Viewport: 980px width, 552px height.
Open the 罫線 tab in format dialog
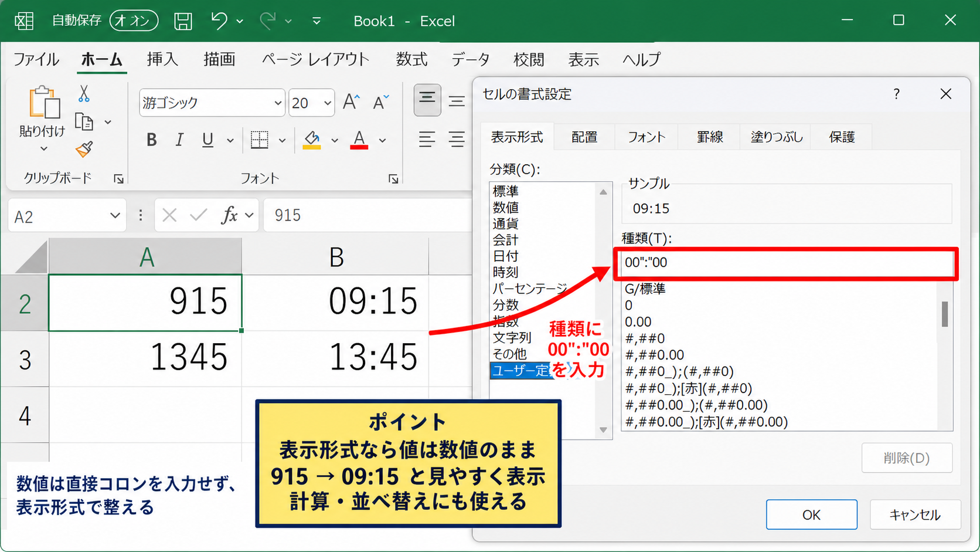point(710,137)
